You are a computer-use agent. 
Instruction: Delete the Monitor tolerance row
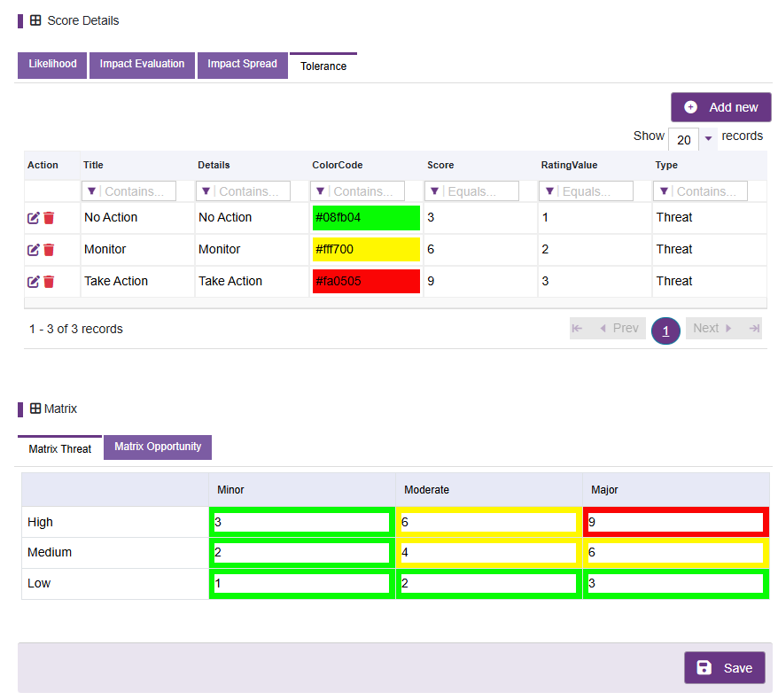click(x=49, y=250)
